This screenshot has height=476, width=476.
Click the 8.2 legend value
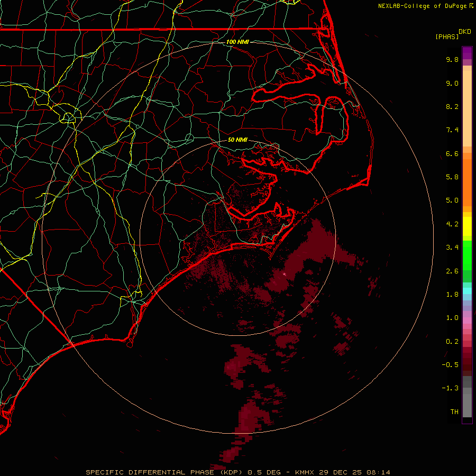[452, 106]
